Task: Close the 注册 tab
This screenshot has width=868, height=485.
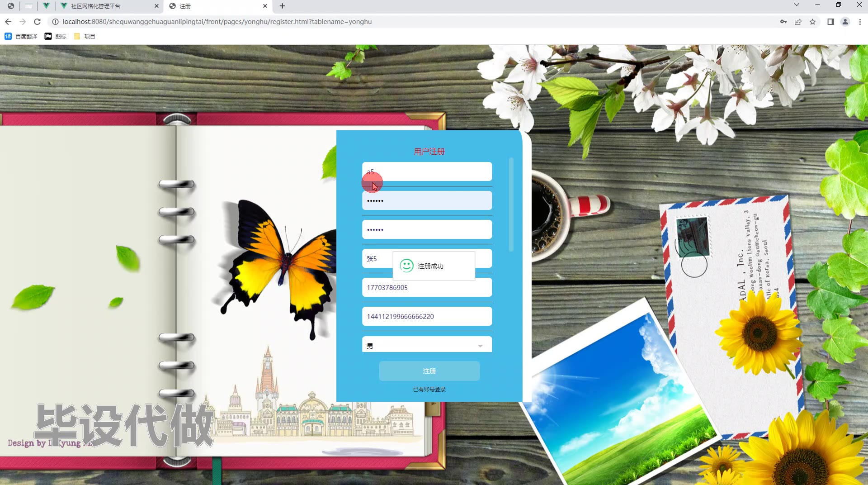Action: click(x=265, y=6)
